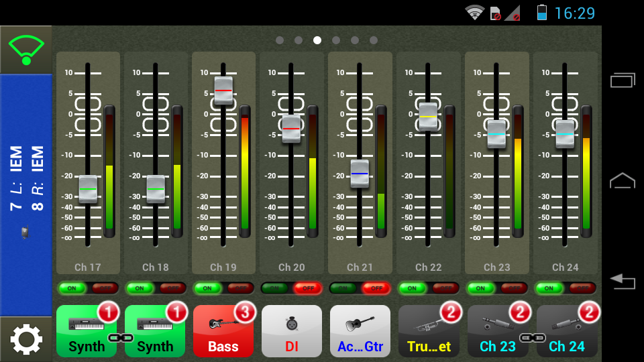This screenshot has height=362, width=644.
Task: Turn Ch 17 ON
Action: [72, 288]
